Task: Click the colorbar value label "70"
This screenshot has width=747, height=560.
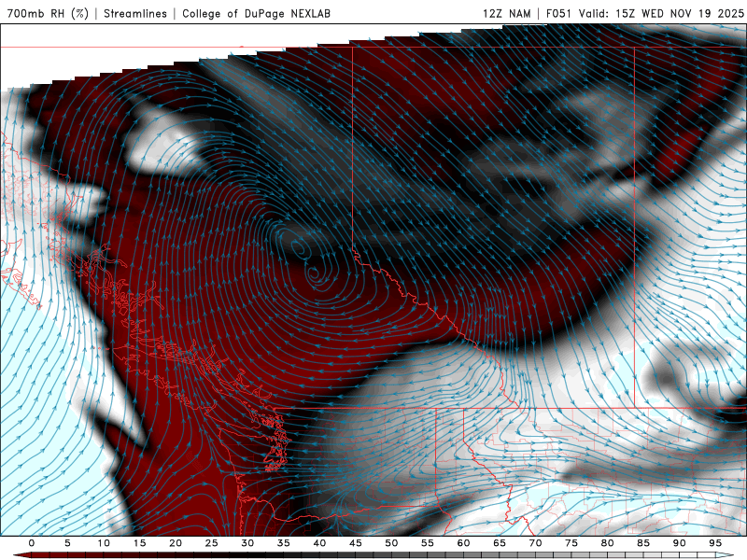Action: [x=535, y=543]
